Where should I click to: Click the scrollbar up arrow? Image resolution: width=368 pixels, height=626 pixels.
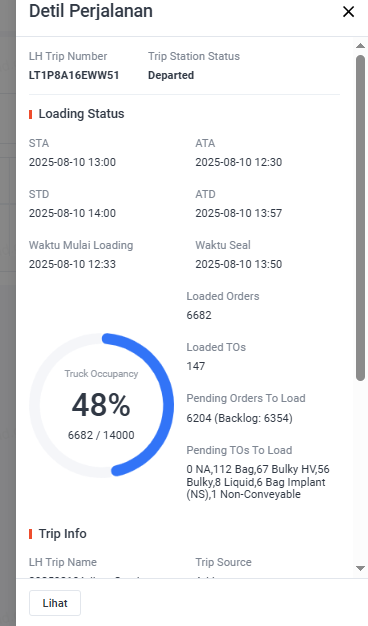[x=360, y=46]
